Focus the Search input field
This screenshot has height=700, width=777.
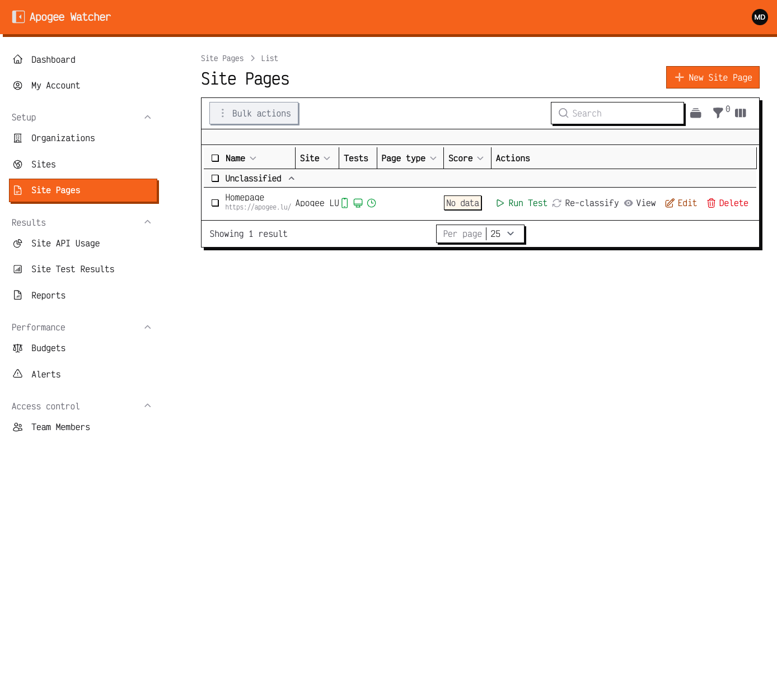tap(617, 113)
